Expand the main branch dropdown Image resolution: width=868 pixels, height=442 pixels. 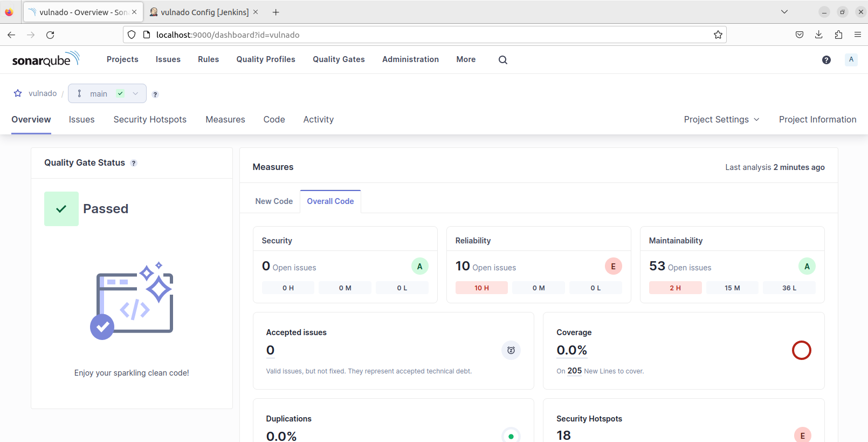(107, 93)
